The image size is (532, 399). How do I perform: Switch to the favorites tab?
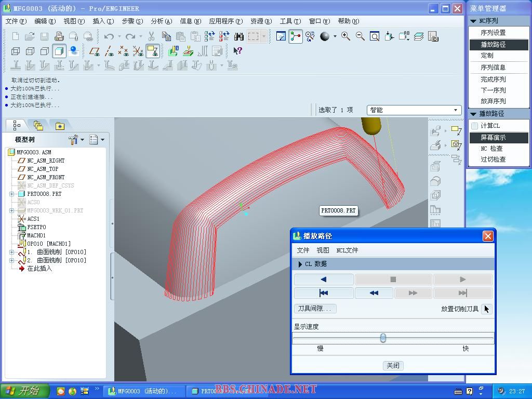click(60, 126)
